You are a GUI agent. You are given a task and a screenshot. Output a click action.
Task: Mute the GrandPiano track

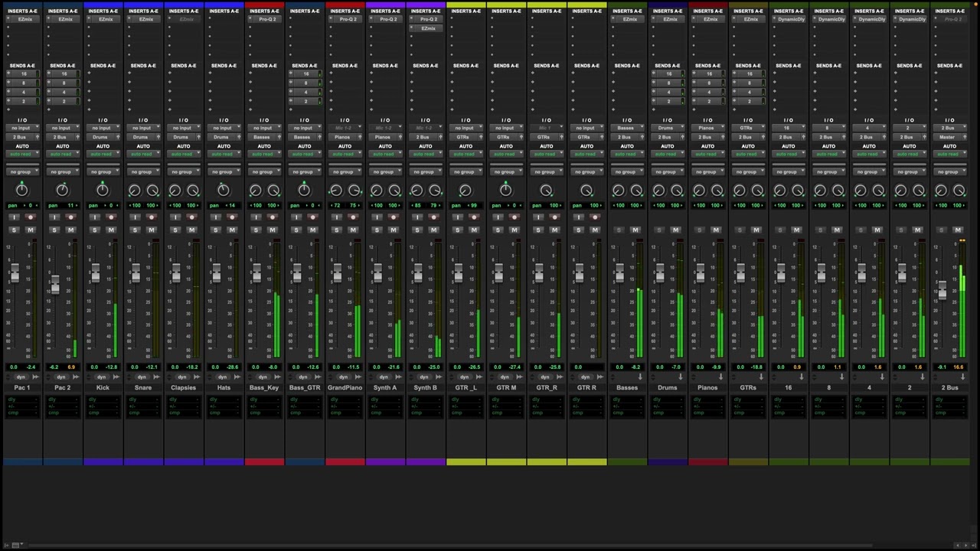[x=353, y=230]
